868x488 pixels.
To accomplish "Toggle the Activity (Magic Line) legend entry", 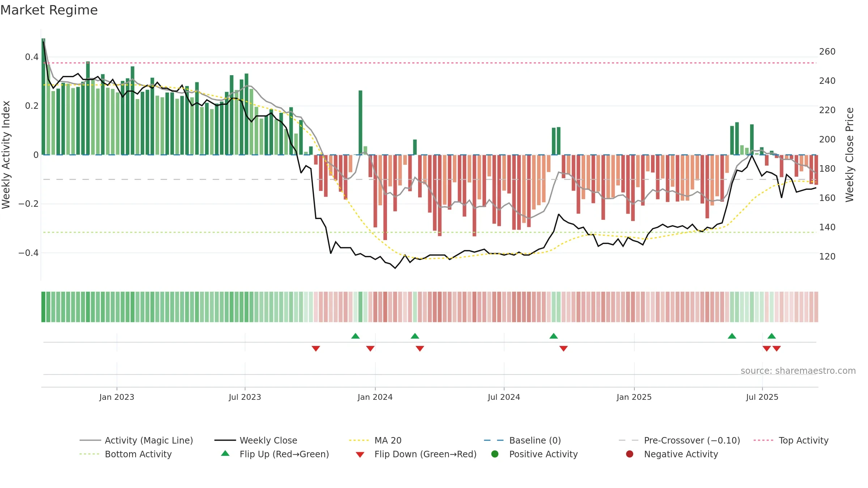I will tap(136, 440).
